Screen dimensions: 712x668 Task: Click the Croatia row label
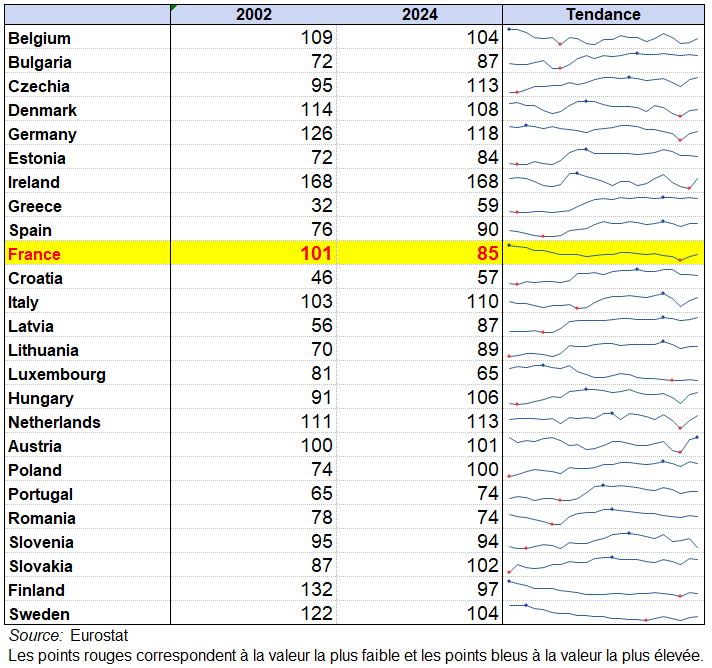tap(35, 278)
